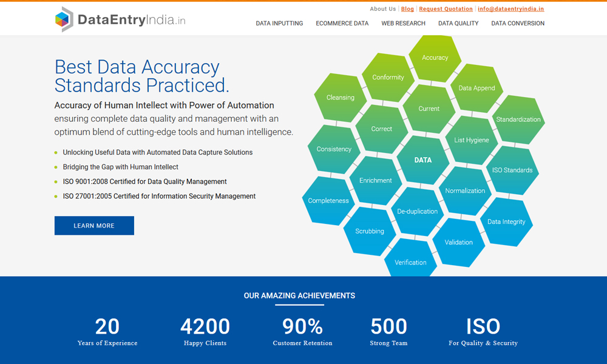
Task: Click the Verification hexagon tile
Action: [410, 261]
